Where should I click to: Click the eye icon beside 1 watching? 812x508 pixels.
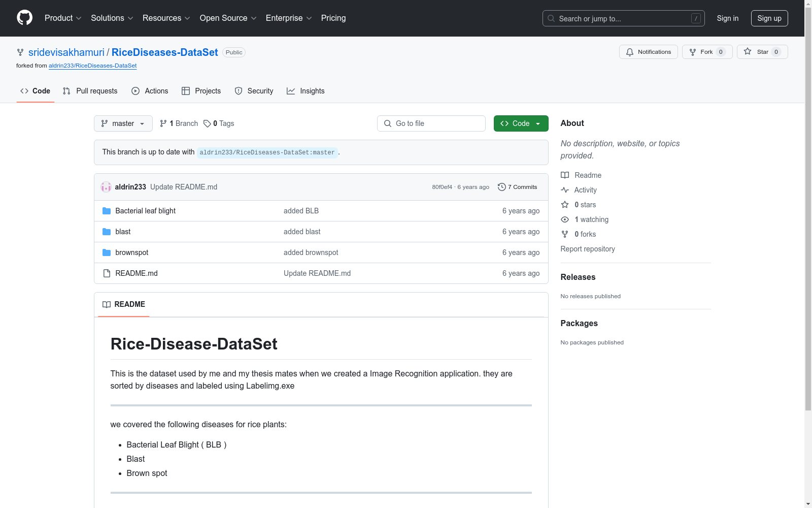click(565, 219)
